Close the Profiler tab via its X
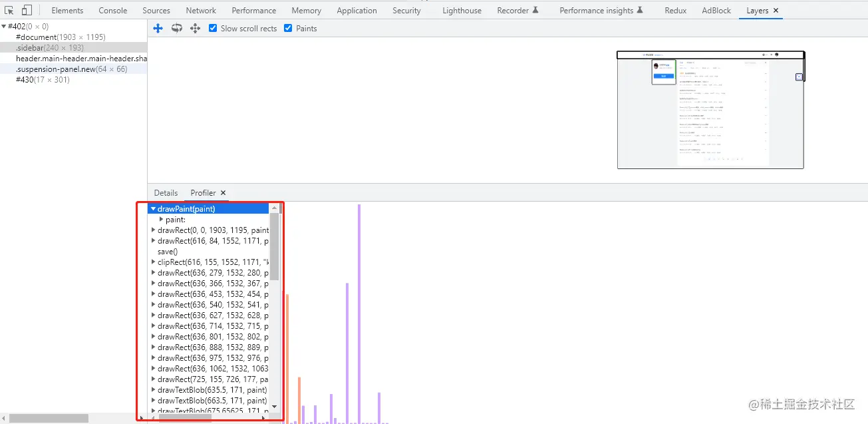Screen dimensions: 868x424 (223, 193)
